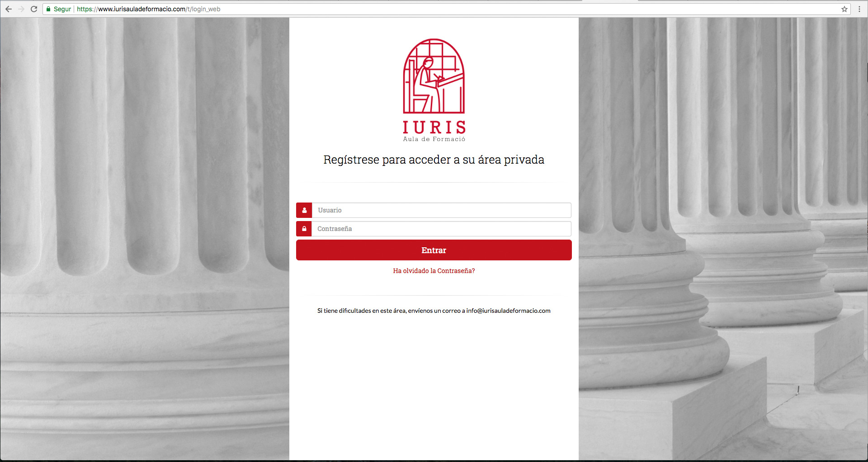Click the red lock icon beside Contraseña
This screenshot has width=868, height=462.
[304, 229]
